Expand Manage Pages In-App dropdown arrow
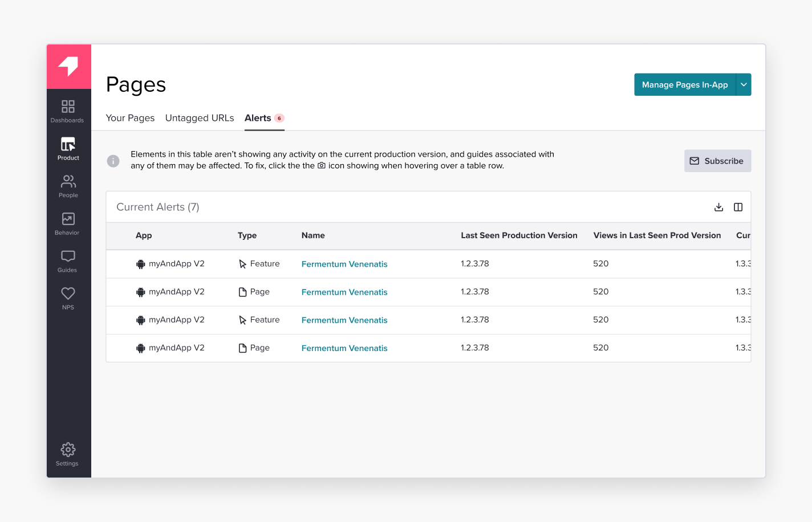Image resolution: width=812 pixels, height=522 pixels. [744, 84]
